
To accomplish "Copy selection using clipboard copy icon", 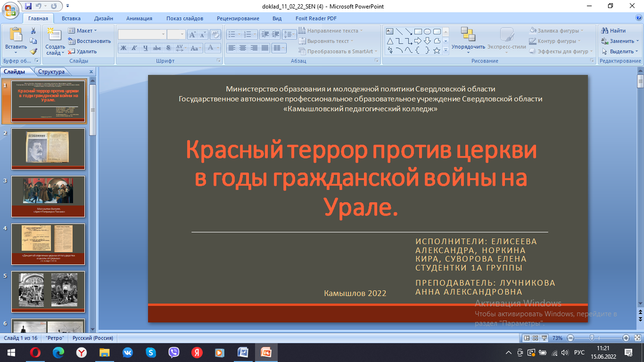I will [33, 41].
